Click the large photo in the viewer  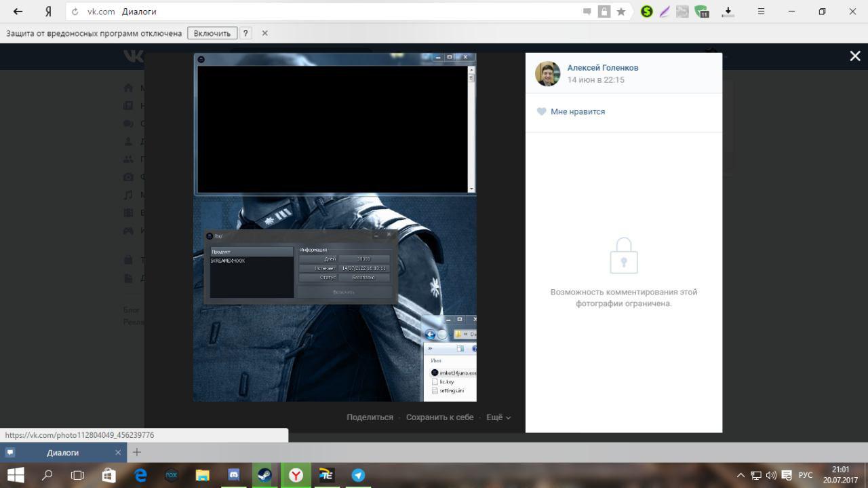click(335, 227)
